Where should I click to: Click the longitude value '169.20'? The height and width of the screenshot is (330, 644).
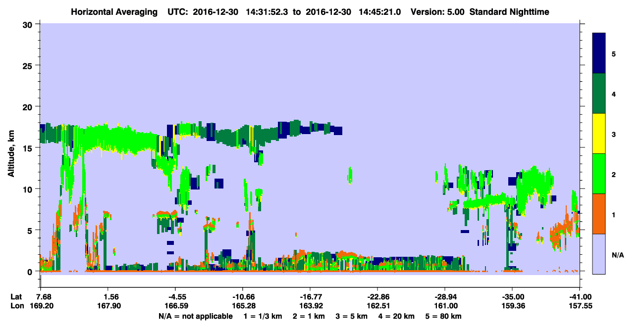41,306
